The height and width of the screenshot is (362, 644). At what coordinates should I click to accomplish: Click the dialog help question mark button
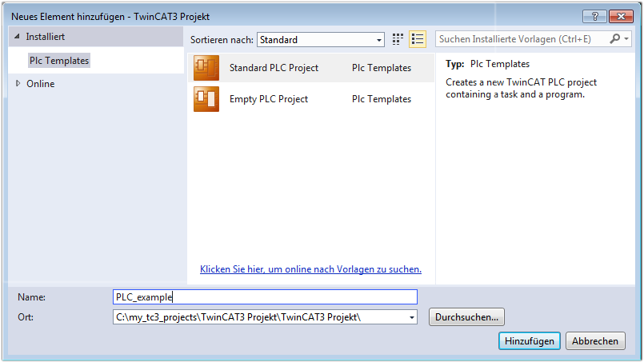pyautogui.click(x=594, y=16)
